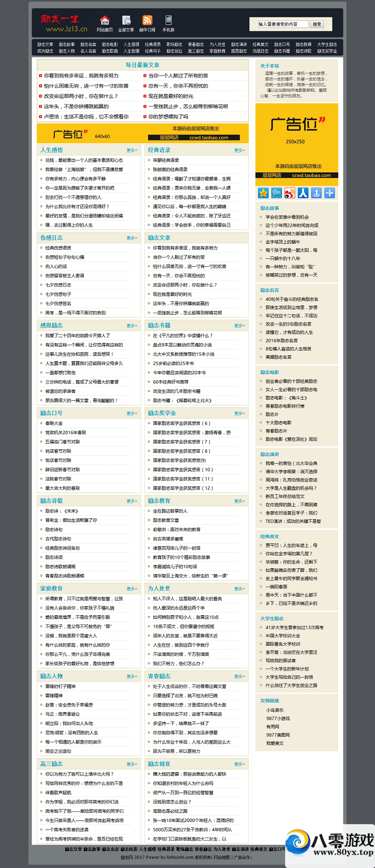This screenshot has width=375, height=868.
Task: Open 雷锋的钉子精神 under 励志人物
Action: click(60, 686)
